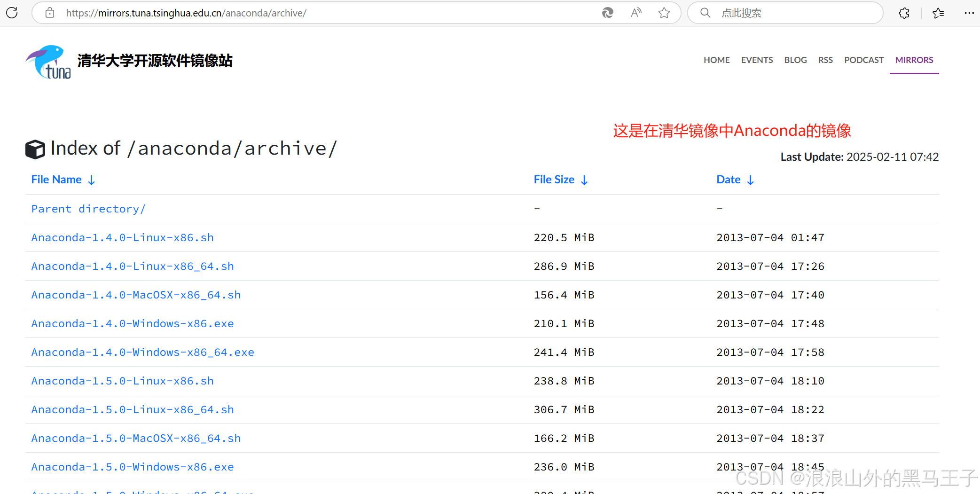Screen dimensions: 980x494
Task: Select the date 2013-07-04 18:10
Action: click(770, 381)
